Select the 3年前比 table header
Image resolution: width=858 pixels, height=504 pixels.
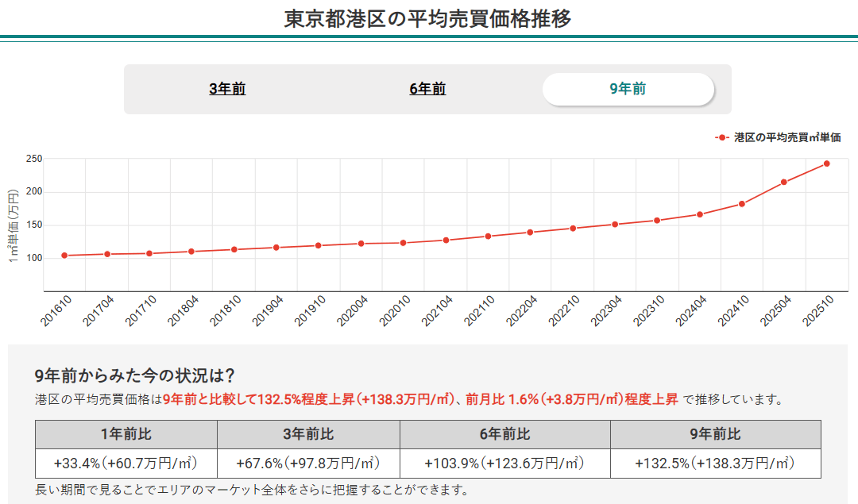pos(308,433)
